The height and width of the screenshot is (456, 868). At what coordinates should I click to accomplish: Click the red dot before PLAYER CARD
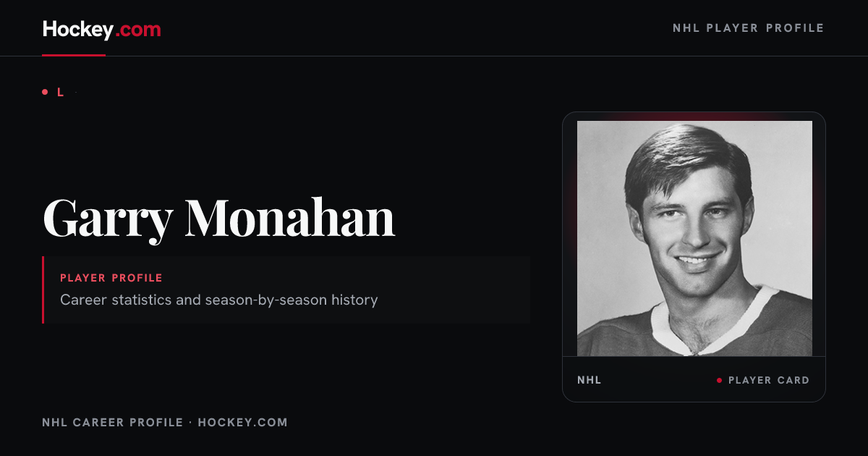pos(719,380)
